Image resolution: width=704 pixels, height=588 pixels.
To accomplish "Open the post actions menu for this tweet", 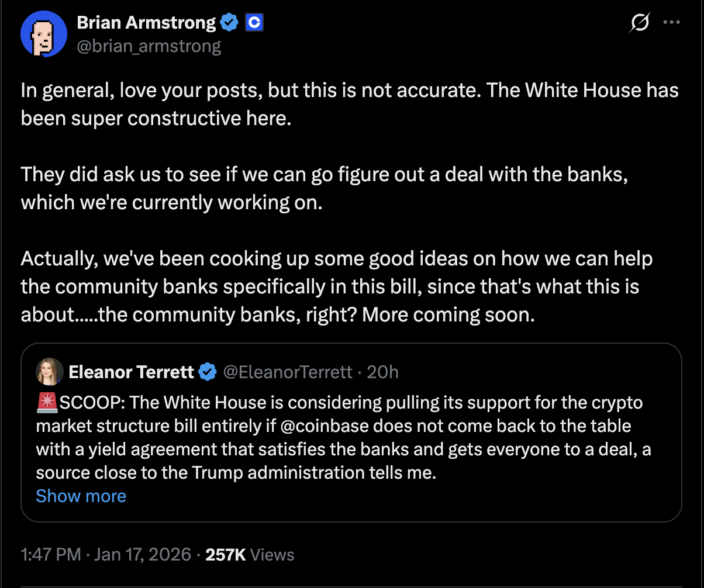I will coord(671,22).
